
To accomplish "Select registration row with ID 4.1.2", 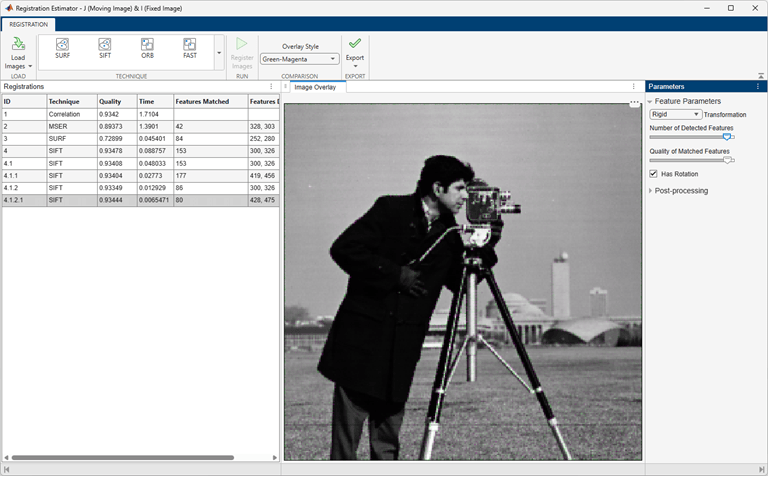I will coord(141,188).
